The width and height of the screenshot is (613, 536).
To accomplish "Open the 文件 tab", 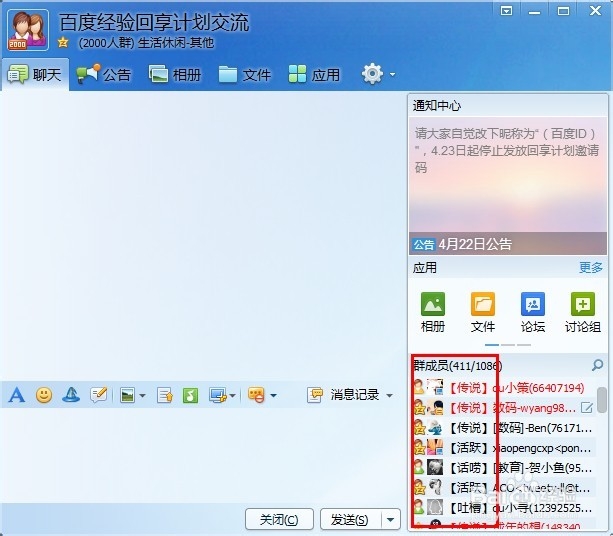I will coord(244,74).
